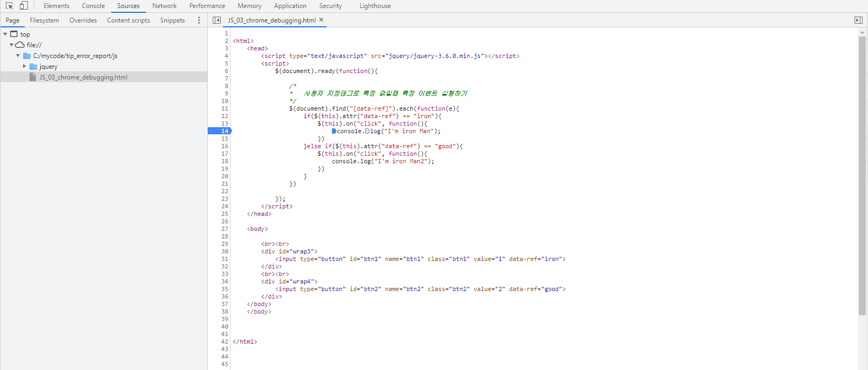Collapse the file:// tree node
The height and width of the screenshot is (370, 868).
(x=11, y=45)
